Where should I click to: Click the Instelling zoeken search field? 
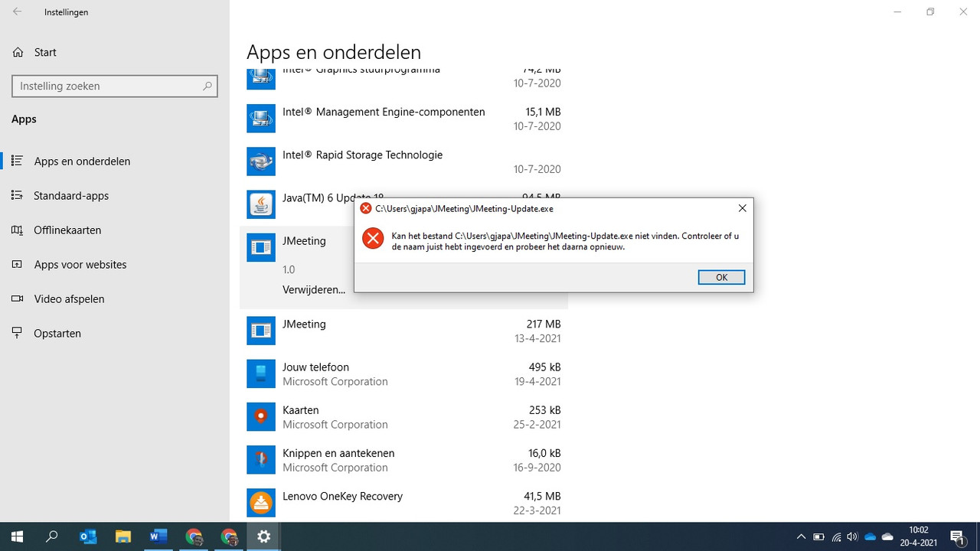[115, 86]
